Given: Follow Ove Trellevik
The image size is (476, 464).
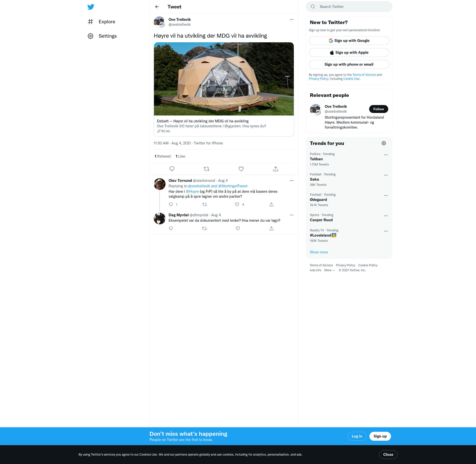Looking at the screenshot, I should (x=378, y=109).
